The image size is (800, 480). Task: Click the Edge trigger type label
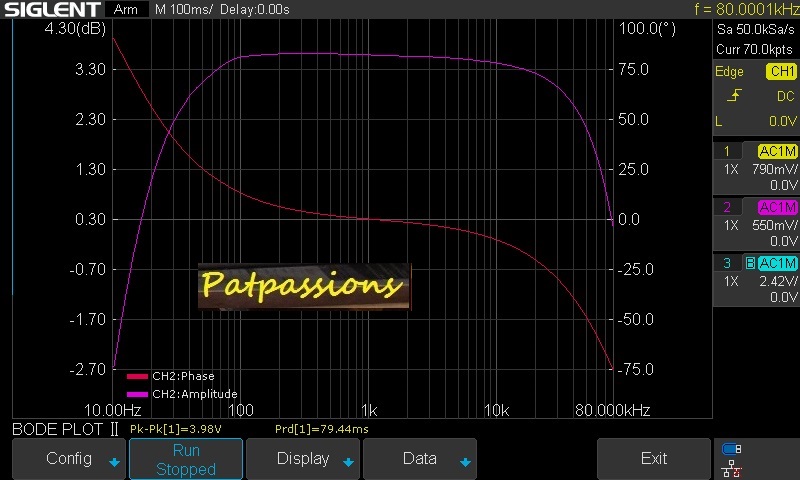[x=729, y=72]
